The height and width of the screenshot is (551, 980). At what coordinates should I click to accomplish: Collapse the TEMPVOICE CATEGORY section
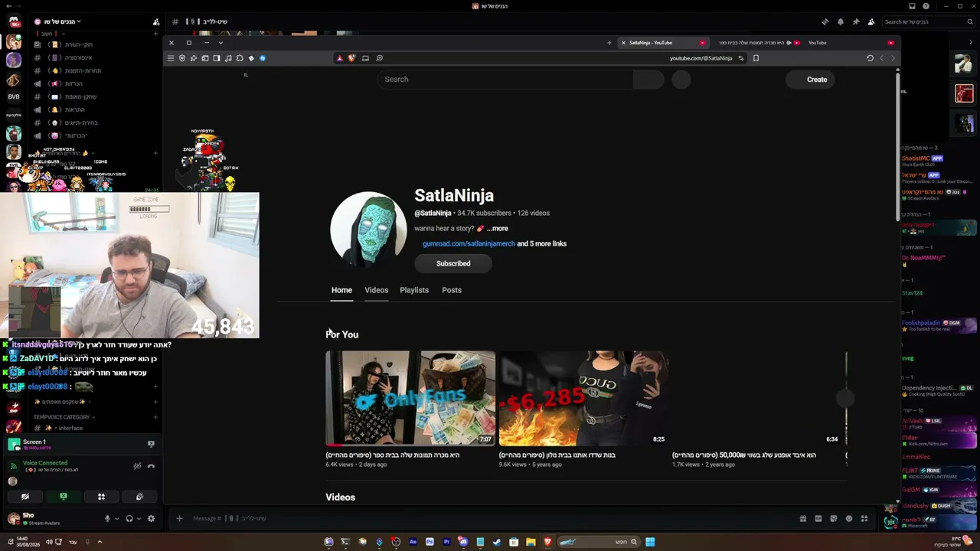pos(64,417)
